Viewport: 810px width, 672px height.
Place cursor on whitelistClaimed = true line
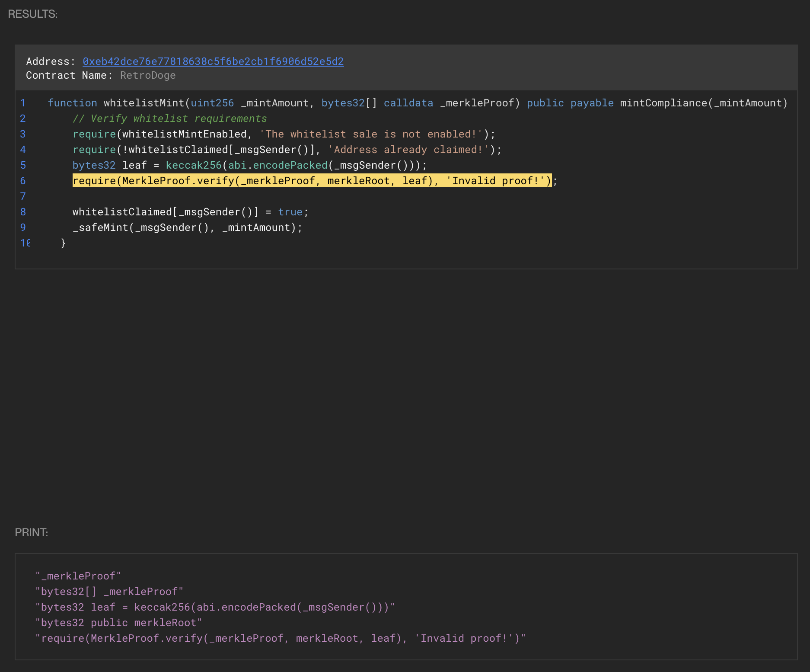tap(190, 212)
